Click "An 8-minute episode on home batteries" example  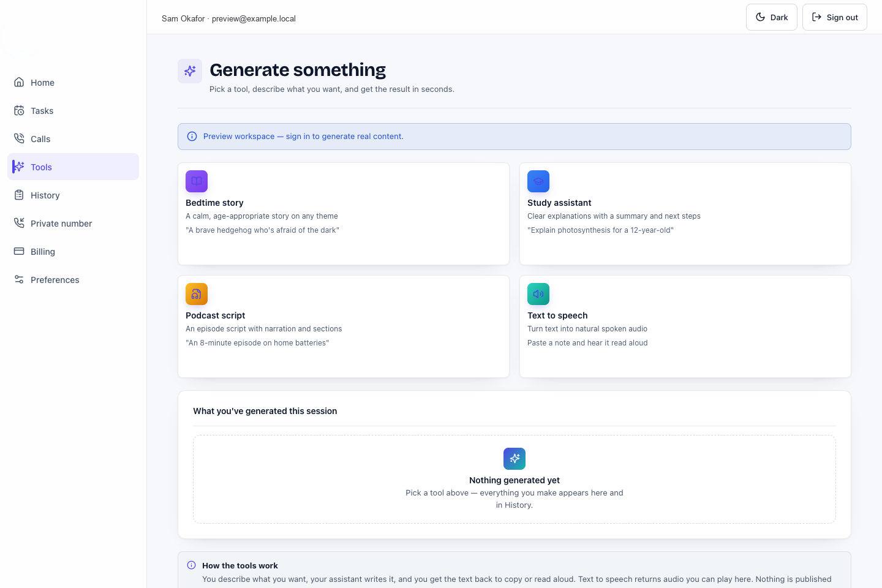coord(257,343)
